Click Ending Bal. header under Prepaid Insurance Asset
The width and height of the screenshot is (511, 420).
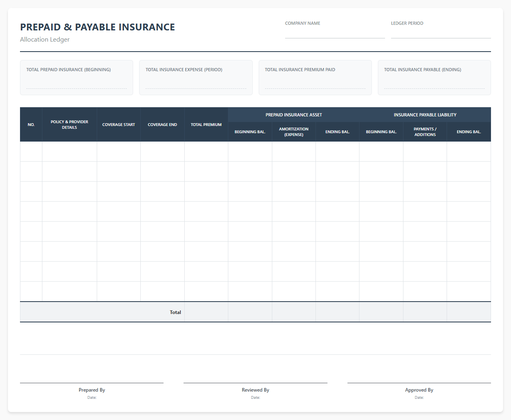(337, 132)
